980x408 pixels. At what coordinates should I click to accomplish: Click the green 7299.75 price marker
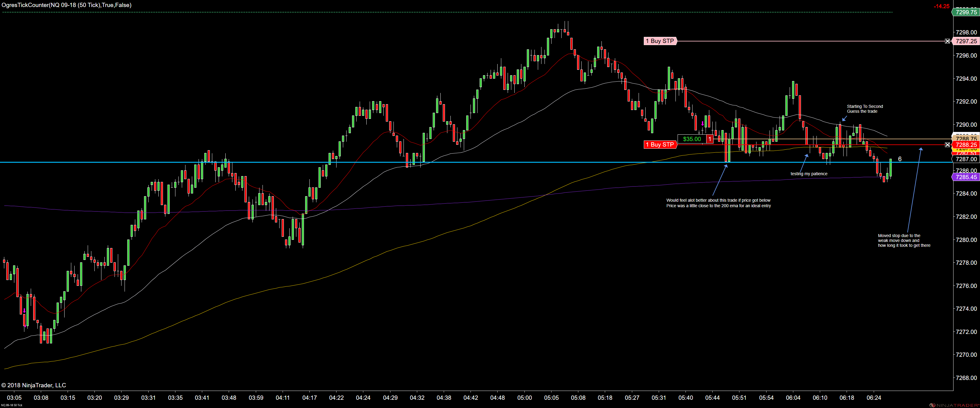[x=966, y=12]
